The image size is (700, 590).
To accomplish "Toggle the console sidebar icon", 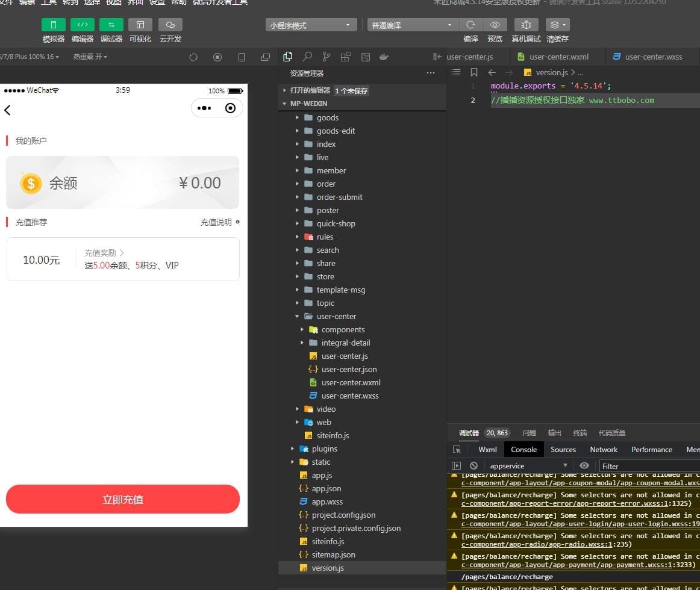I will [x=456, y=465].
